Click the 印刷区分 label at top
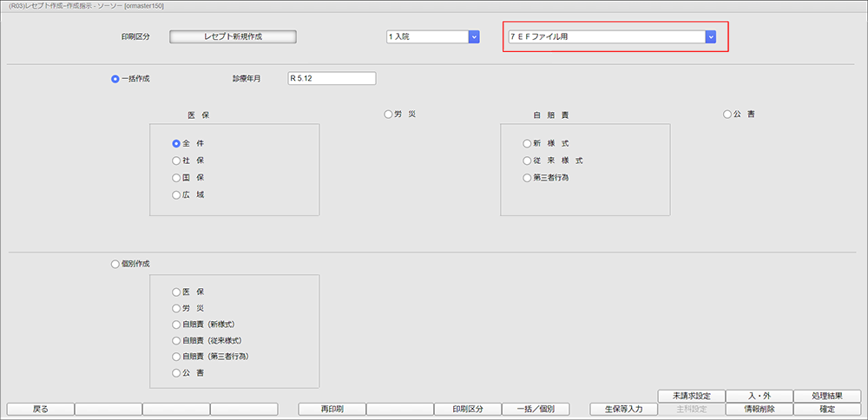The width and height of the screenshot is (868, 420). pos(136,36)
